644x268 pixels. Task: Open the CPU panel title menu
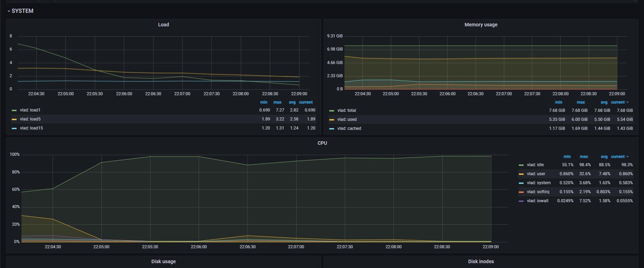tap(322, 143)
